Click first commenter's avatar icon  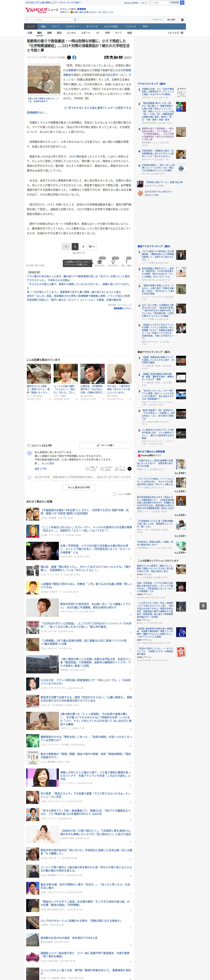click(x=29, y=453)
